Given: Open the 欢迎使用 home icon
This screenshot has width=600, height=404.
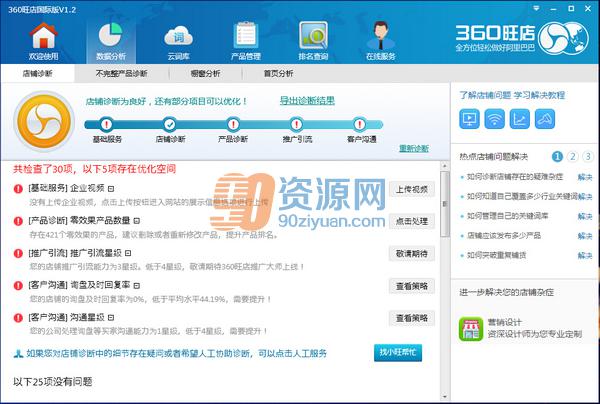Looking at the screenshot, I should pyautogui.click(x=44, y=36).
